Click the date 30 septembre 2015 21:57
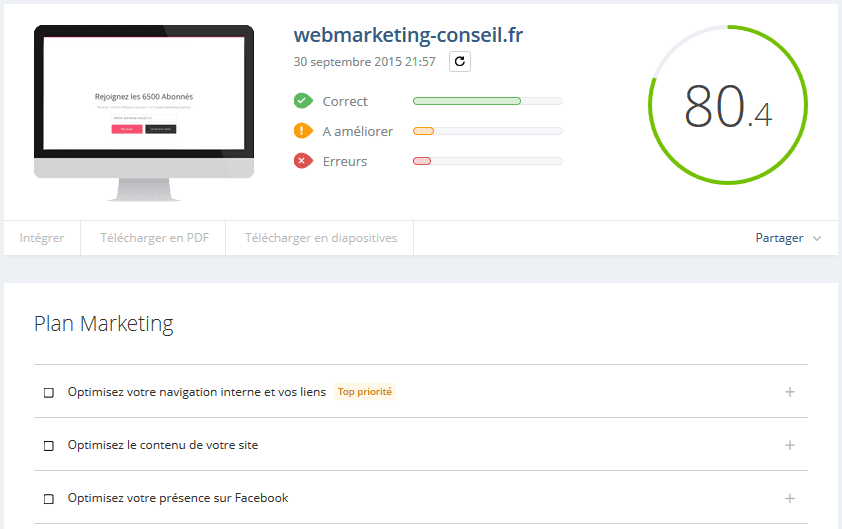Viewport: 842px width, 529px height. (x=364, y=62)
